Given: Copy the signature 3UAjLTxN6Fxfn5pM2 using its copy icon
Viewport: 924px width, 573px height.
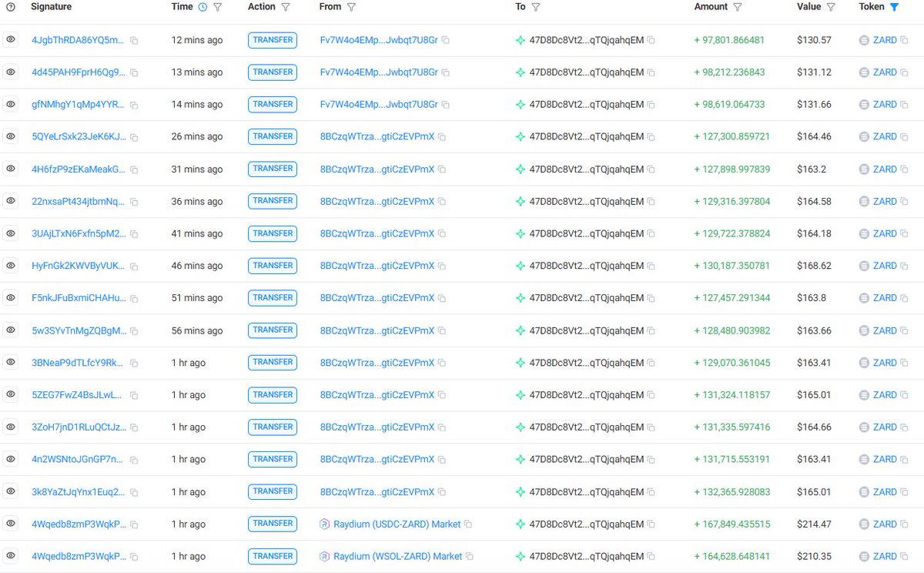Looking at the screenshot, I should point(134,234).
